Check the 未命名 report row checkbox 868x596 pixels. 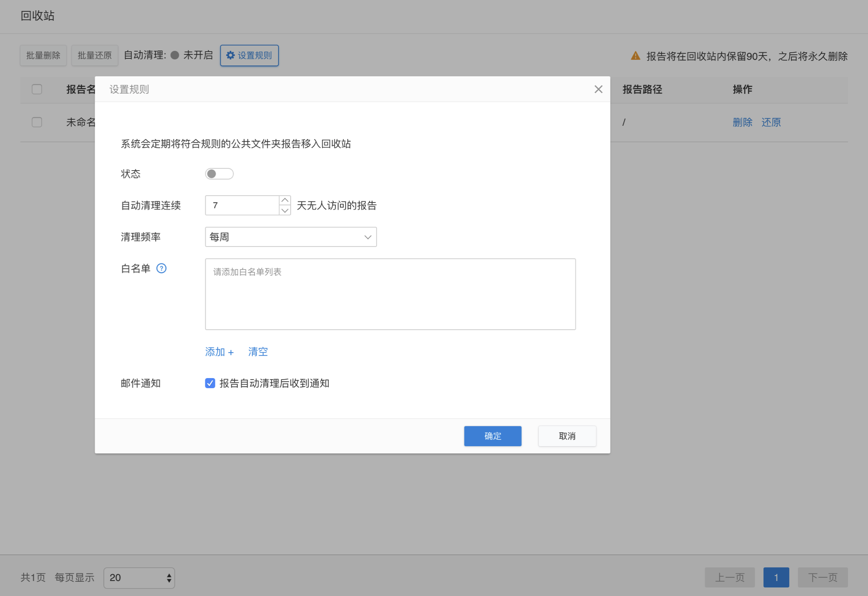tap(37, 122)
